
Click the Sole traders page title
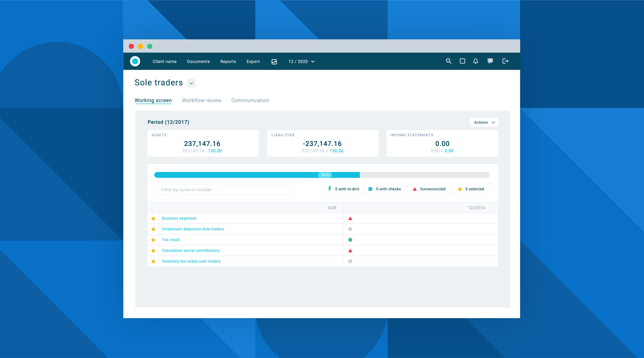pyautogui.click(x=158, y=83)
